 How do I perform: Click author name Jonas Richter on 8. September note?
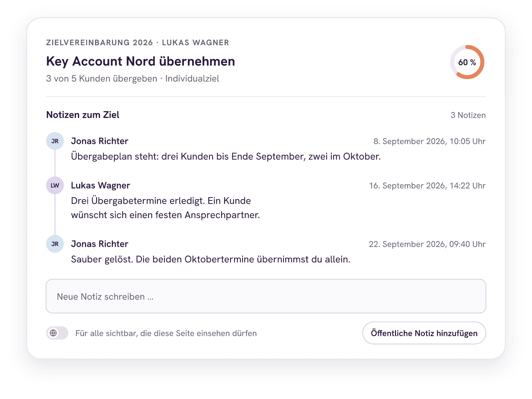(100, 141)
